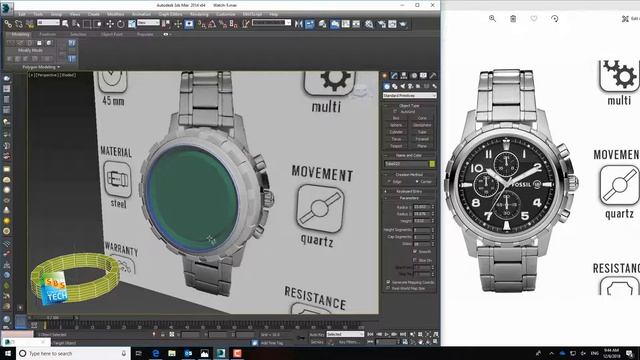
Task: Expand the Polygon Modeling ribbon panel
Action: tap(41, 67)
